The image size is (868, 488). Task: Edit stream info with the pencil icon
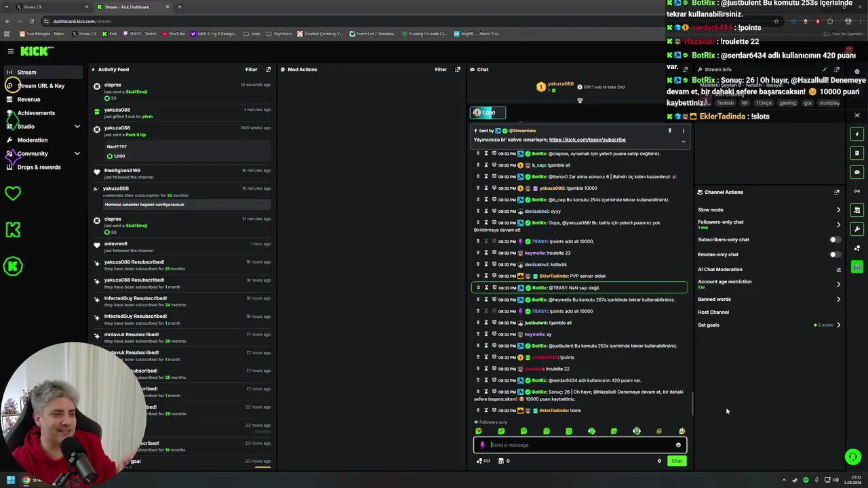pos(825,69)
